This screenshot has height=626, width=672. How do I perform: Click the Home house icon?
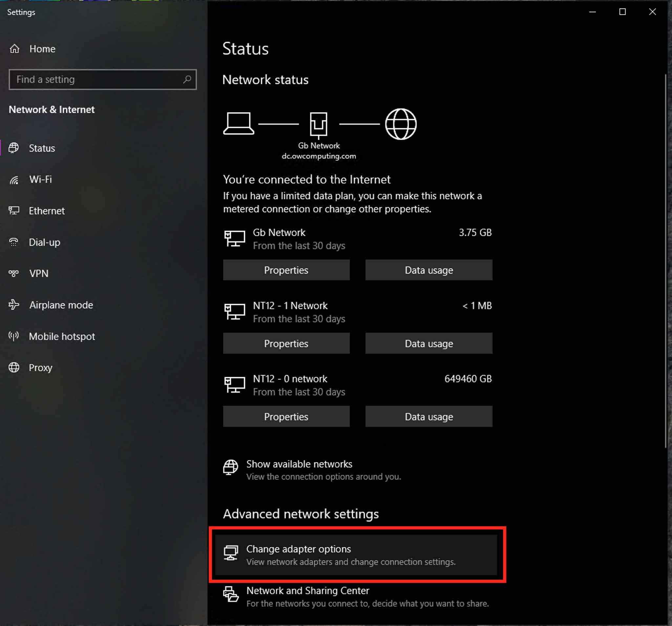14,49
